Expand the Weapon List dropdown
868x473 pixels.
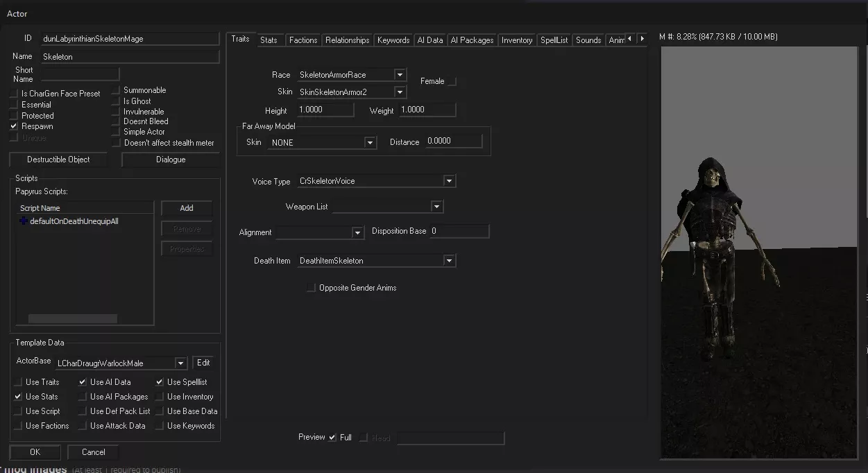coord(436,207)
